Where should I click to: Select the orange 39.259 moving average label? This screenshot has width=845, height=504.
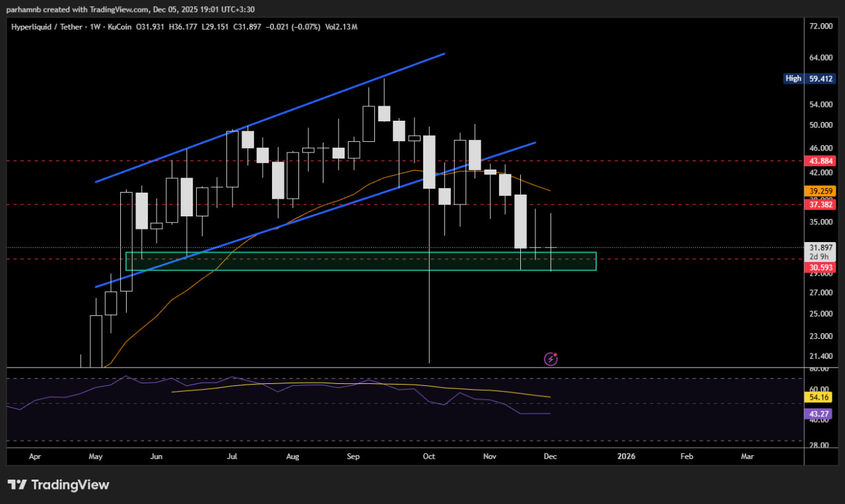(x=821, y=191)
